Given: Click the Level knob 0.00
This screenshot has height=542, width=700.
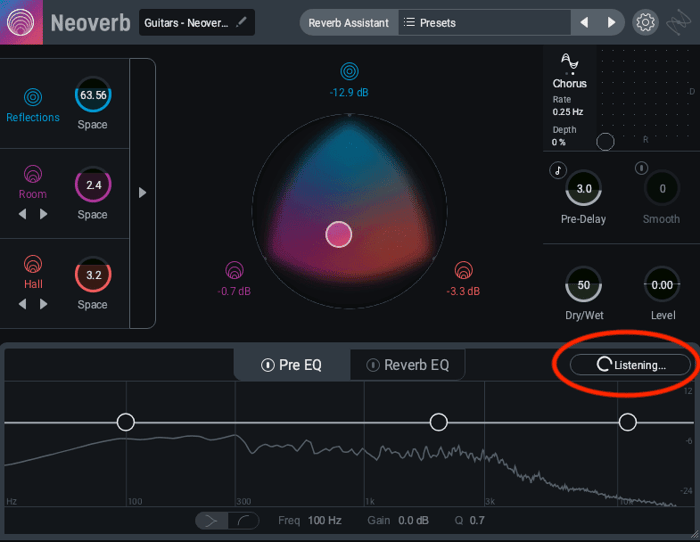Looking at the screenshot, I should click(x=662, y=284).
